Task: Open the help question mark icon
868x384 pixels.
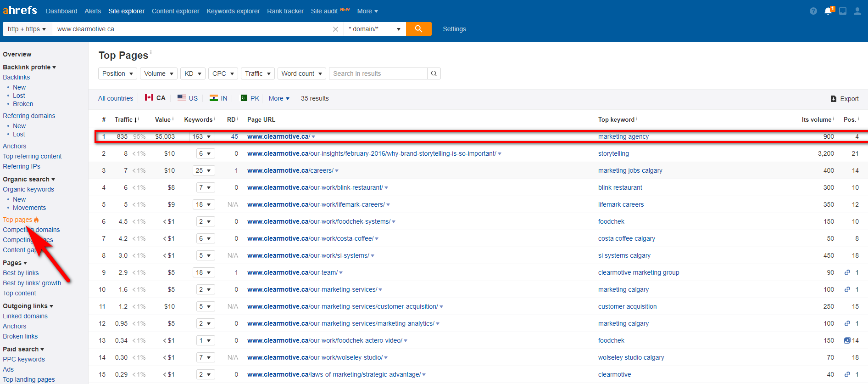Action: click(813, 11)
